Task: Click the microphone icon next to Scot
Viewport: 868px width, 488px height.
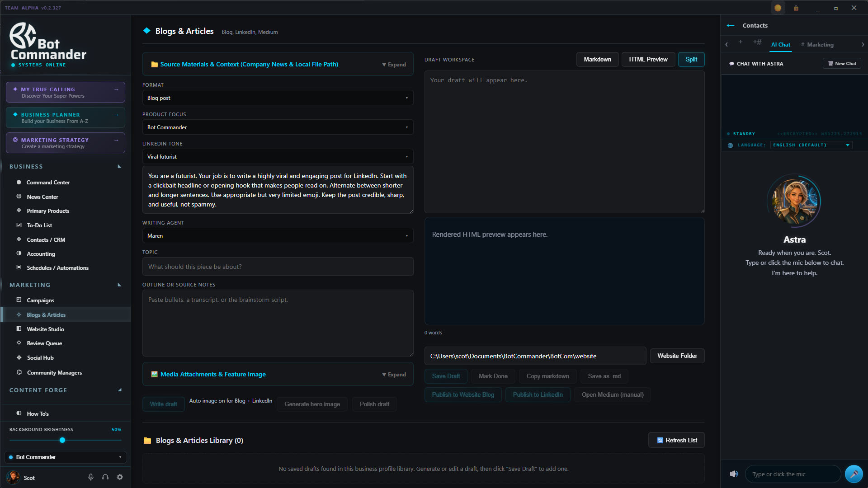Action: tap(91, 477)
